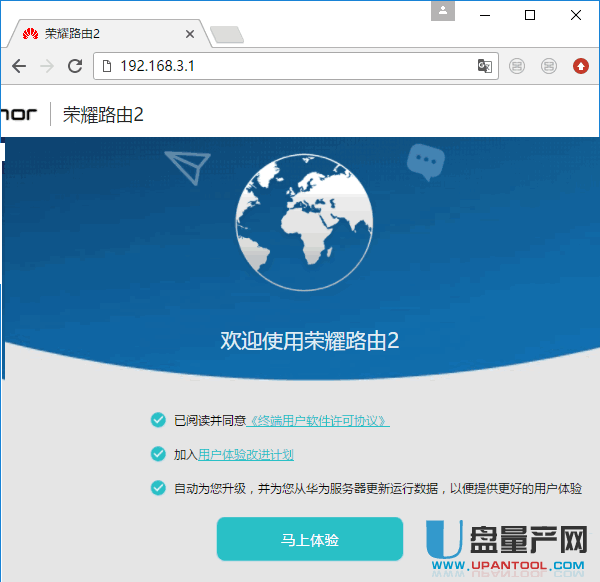Click the translate icon in address bar
600x582 pixels.
(x=484, y=66)
